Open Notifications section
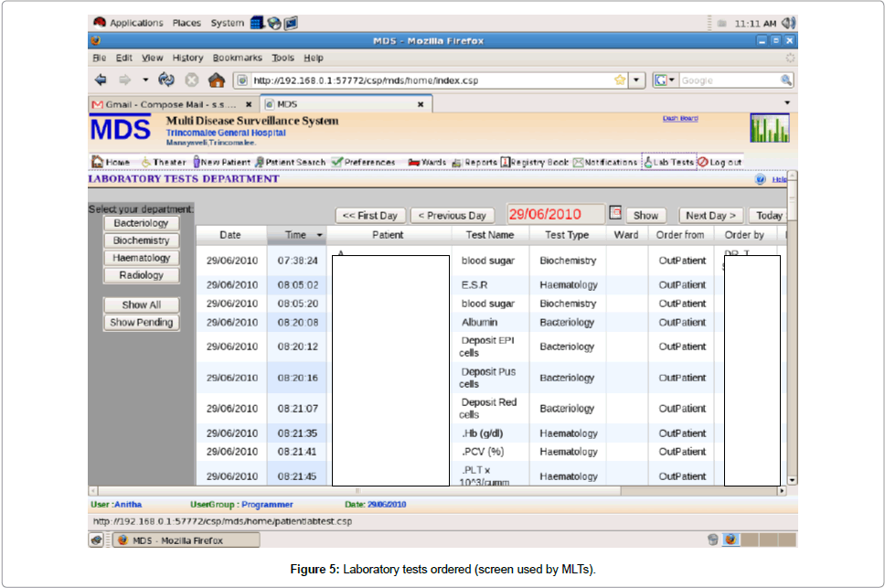 (x=605, y=162)
